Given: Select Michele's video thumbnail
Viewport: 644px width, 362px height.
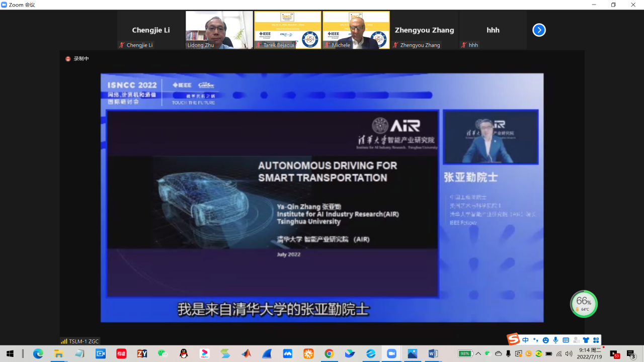Looking at the screenshot, I should coord(356,30).
